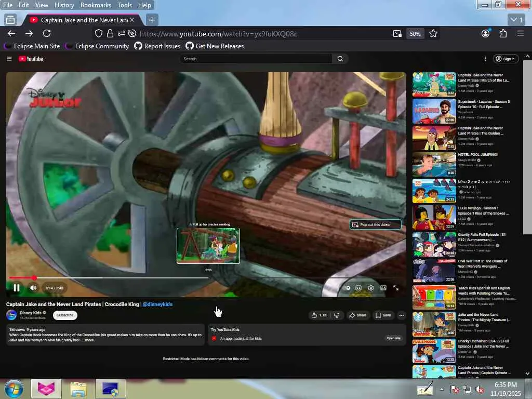Screen dimensions: 532x399
Task: Expand the description with ...more
Action: (x=88, y=340)
